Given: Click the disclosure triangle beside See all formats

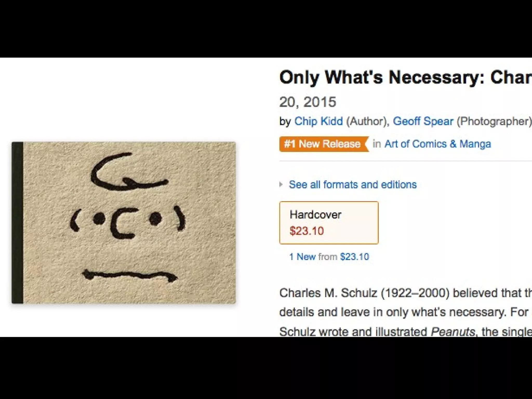Looking at the screenshot, I should (x=281, y=185).
